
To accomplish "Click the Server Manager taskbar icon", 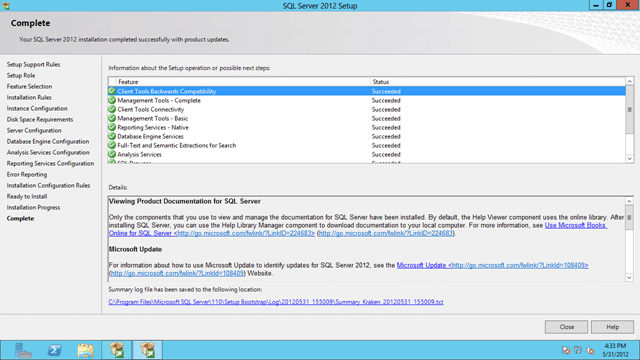I will [23, 350].
